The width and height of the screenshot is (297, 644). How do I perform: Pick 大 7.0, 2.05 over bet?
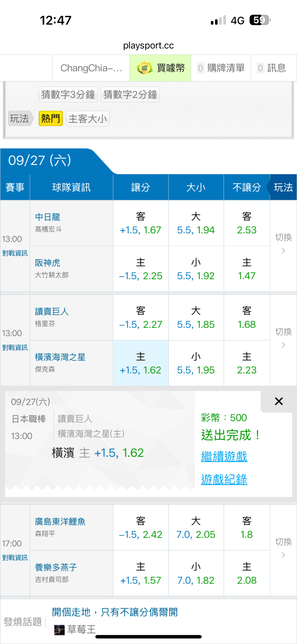(196, 528)
